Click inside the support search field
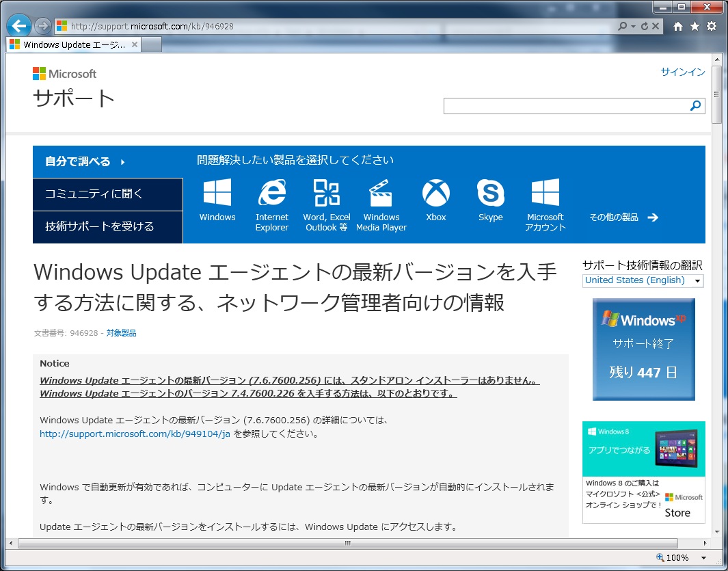The width and height of the screenshot is (728, 571). [x=564, y=106]
